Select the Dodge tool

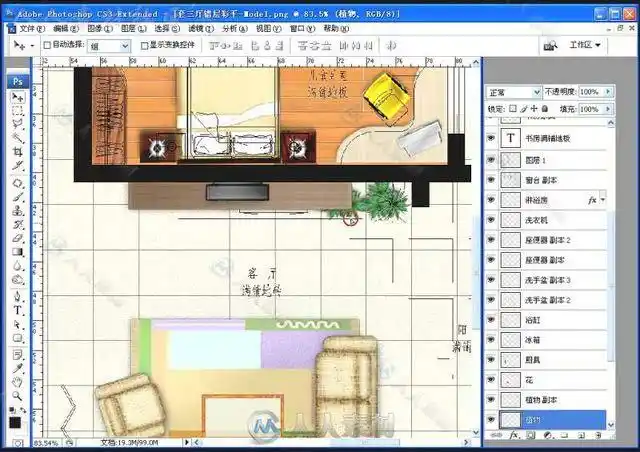17,279
